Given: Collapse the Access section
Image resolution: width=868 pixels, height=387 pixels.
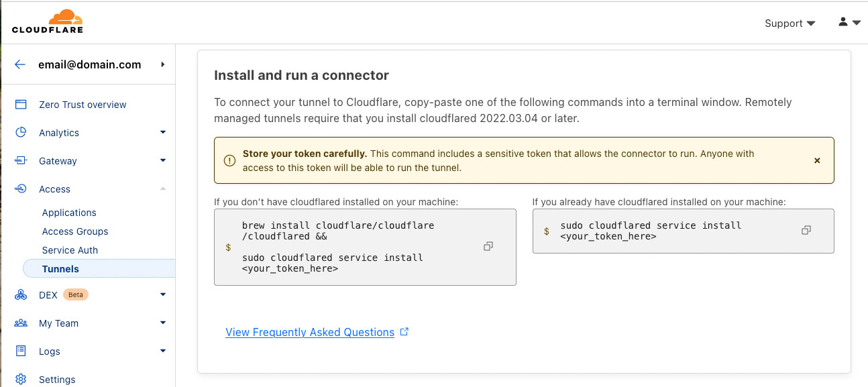Looking at the screenshot, I should (162, 189).
